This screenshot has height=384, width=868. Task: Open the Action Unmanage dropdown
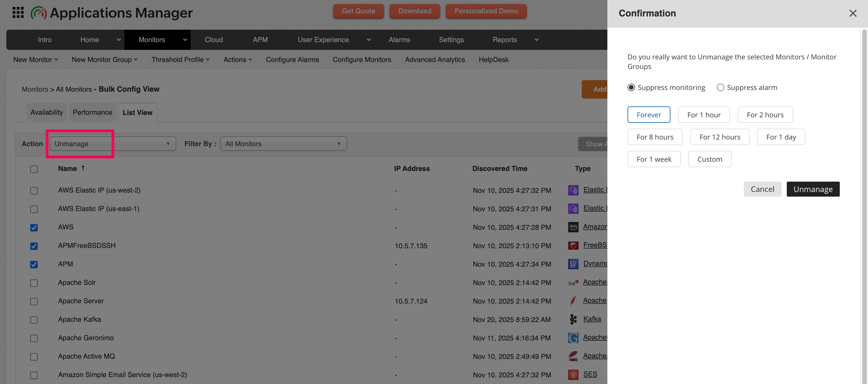113,144
